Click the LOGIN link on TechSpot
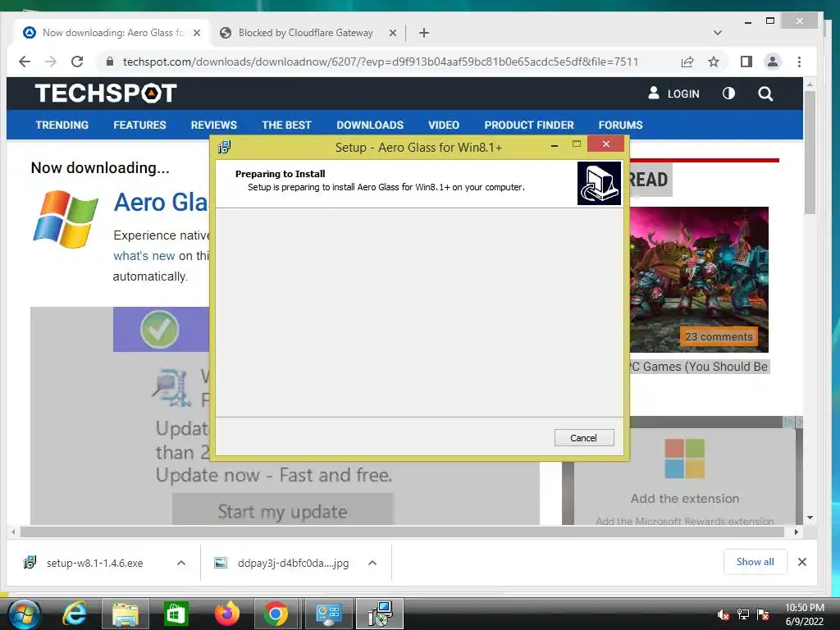This screenshot has height=630, width=840. (x=673, y=94)
